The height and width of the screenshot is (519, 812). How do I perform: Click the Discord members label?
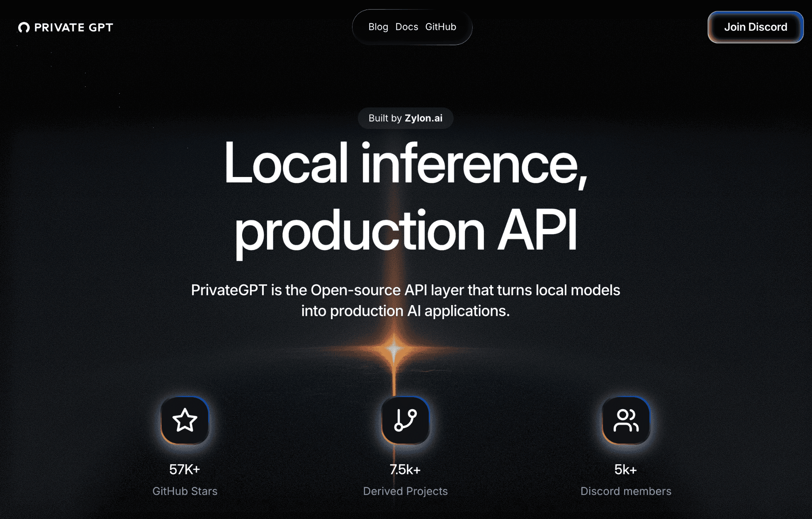[626, 491]
